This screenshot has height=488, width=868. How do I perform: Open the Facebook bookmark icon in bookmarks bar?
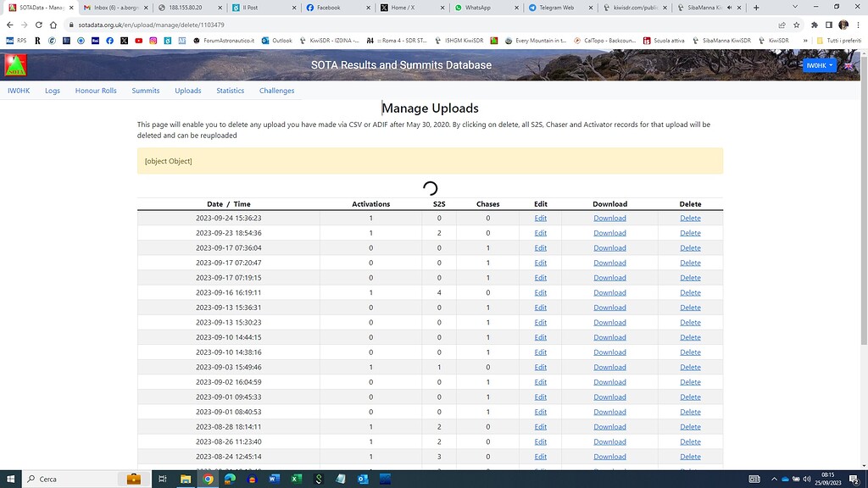point(109,41)
